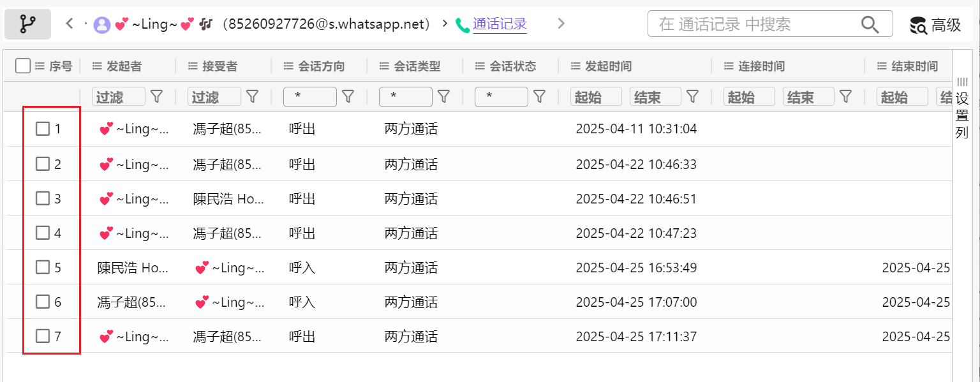
Task: Click the filter funnel for 接受者 column
Action: coord(252,96)
